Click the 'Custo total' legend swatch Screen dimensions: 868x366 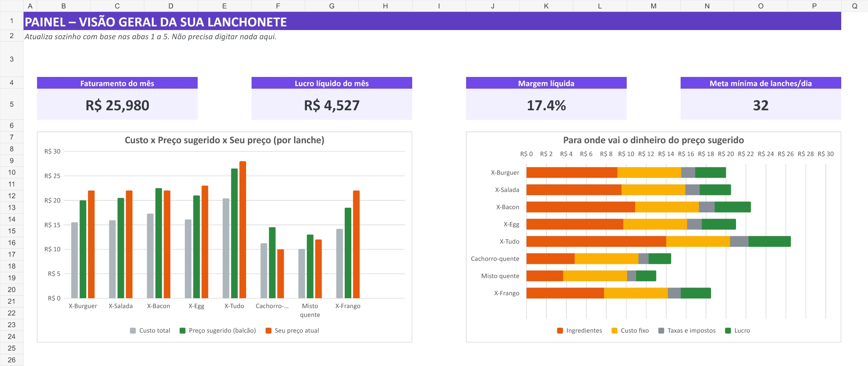[133, 330]
